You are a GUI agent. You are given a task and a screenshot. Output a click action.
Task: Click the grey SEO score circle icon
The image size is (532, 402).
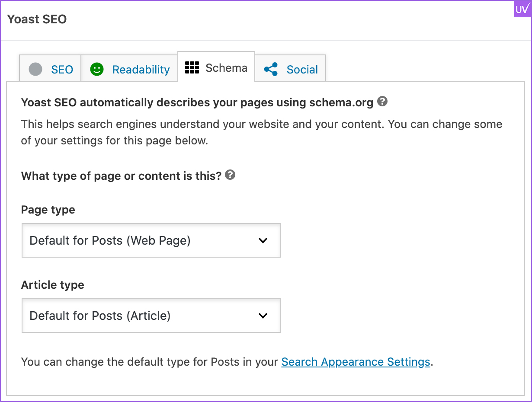pos(35,69)
